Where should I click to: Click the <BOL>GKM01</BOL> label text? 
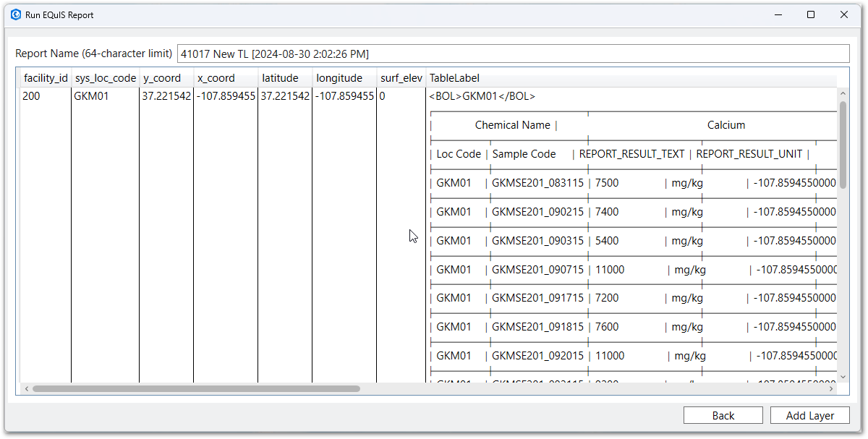pos(482,96)
